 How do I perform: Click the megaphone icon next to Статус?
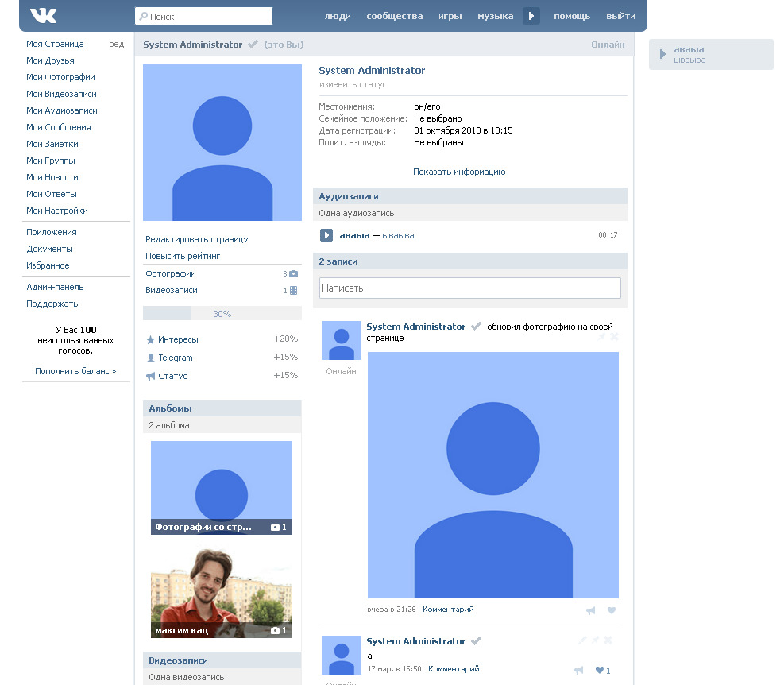coord(150,377)
